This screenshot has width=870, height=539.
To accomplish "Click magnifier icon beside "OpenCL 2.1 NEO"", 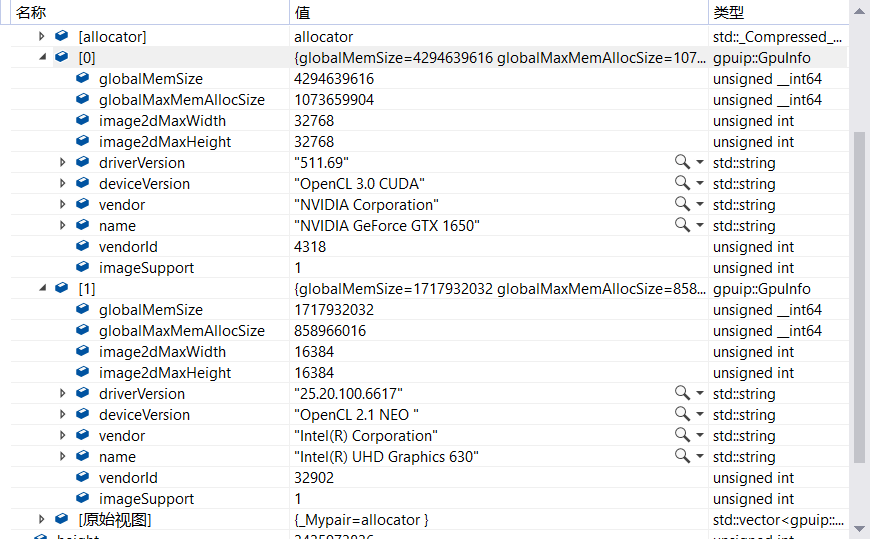I will [681, 414].
